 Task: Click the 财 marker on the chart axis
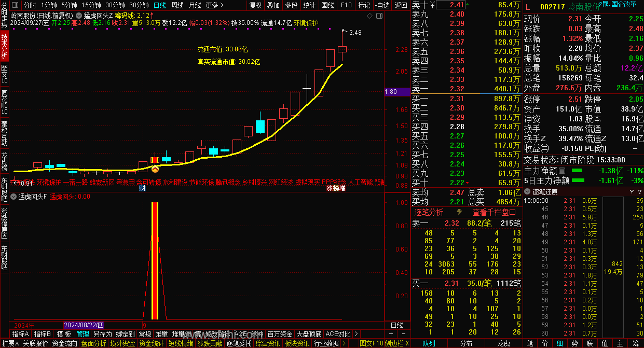[x=142, y=188]
